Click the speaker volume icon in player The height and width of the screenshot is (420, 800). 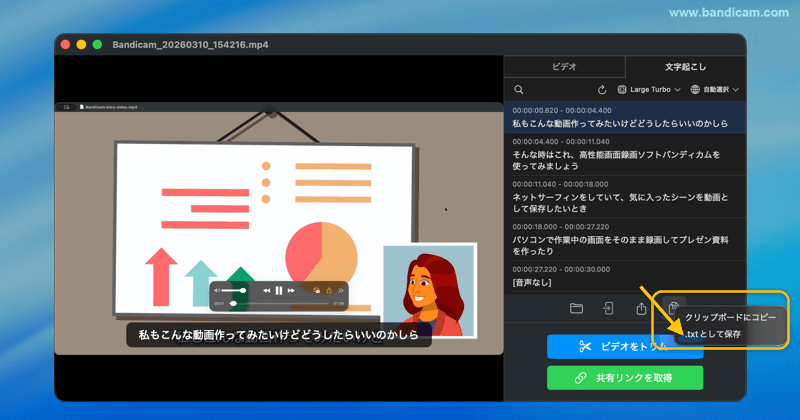(x=217, y=290)
